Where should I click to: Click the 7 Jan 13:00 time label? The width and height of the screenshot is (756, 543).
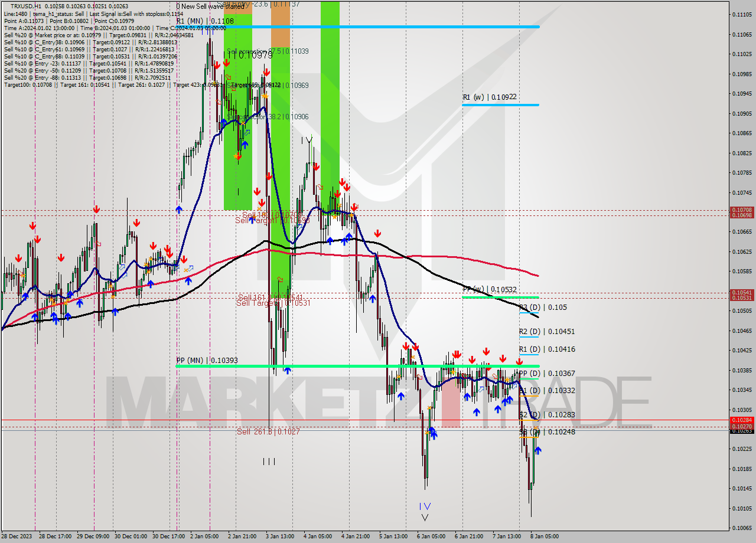click(x=507, y=537)
